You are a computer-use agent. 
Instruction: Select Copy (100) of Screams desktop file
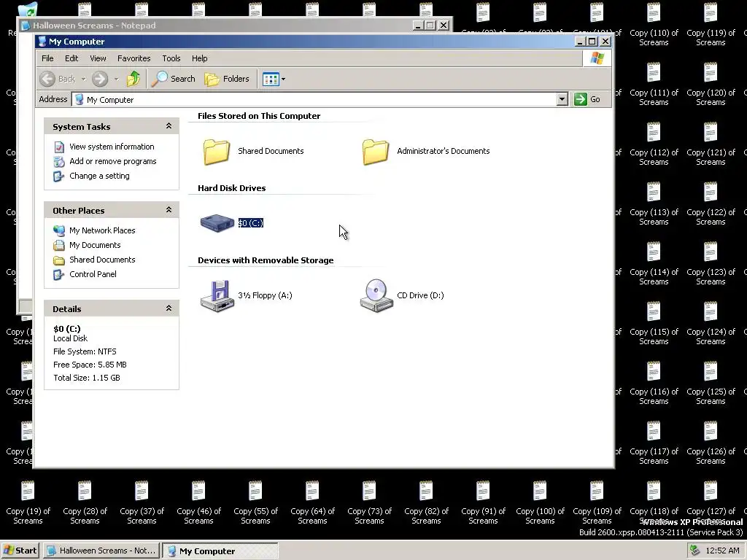[x=541, y=503]
